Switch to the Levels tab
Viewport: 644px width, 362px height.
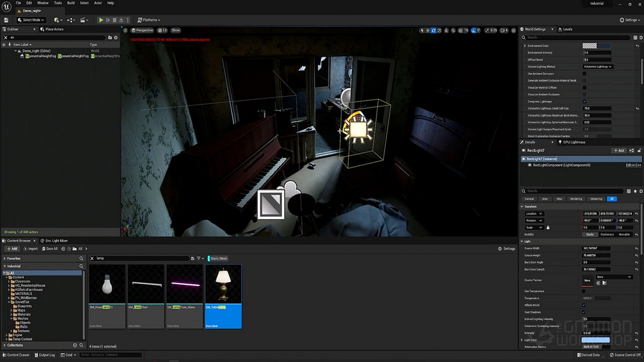click(566, 29)
